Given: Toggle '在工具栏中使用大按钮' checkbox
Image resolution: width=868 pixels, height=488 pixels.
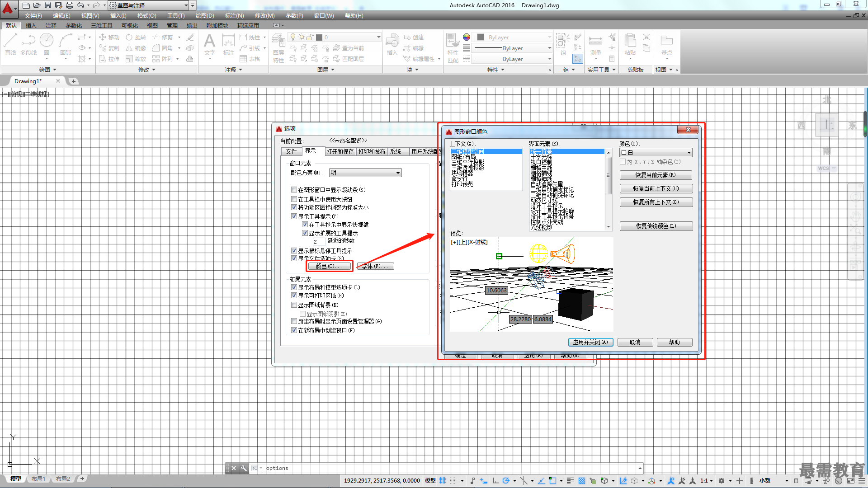Looking at the screenshot, I should click(294, 199).
